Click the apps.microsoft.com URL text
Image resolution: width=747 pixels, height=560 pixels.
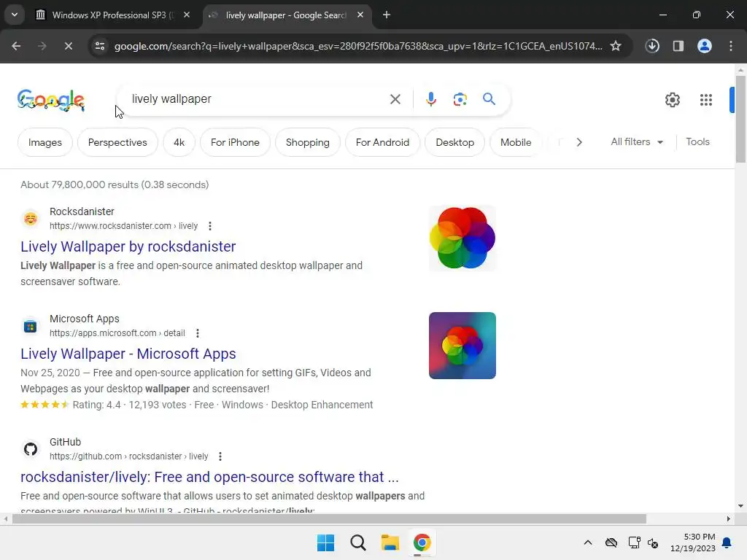coord(117,333)
